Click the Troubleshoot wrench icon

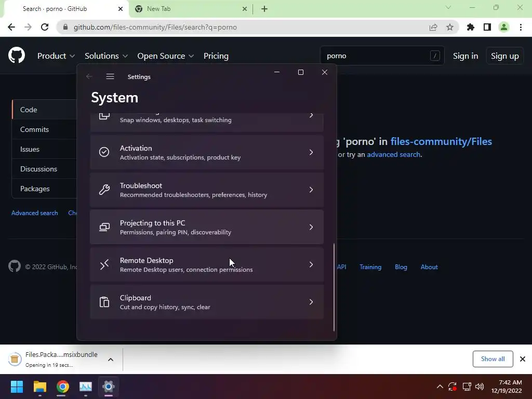tap(104, 189)
